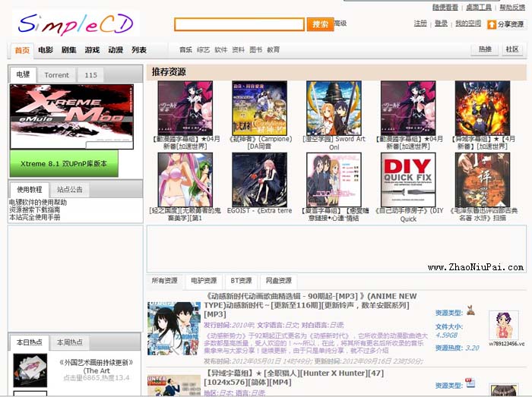Open the 毛泽东鲁迅评四部古典名著 cover thumbnail
This screenshot has height=397, width=532.
(x=483, y=180)
